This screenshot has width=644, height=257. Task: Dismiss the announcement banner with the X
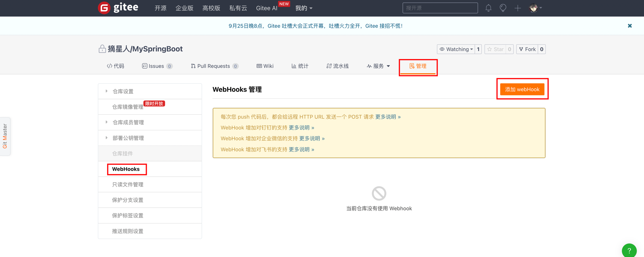(629, 26)
